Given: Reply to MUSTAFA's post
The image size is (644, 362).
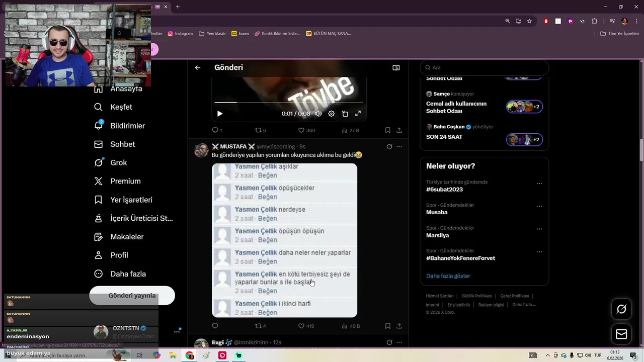Looking at the screenshot, I should point(215,326).
